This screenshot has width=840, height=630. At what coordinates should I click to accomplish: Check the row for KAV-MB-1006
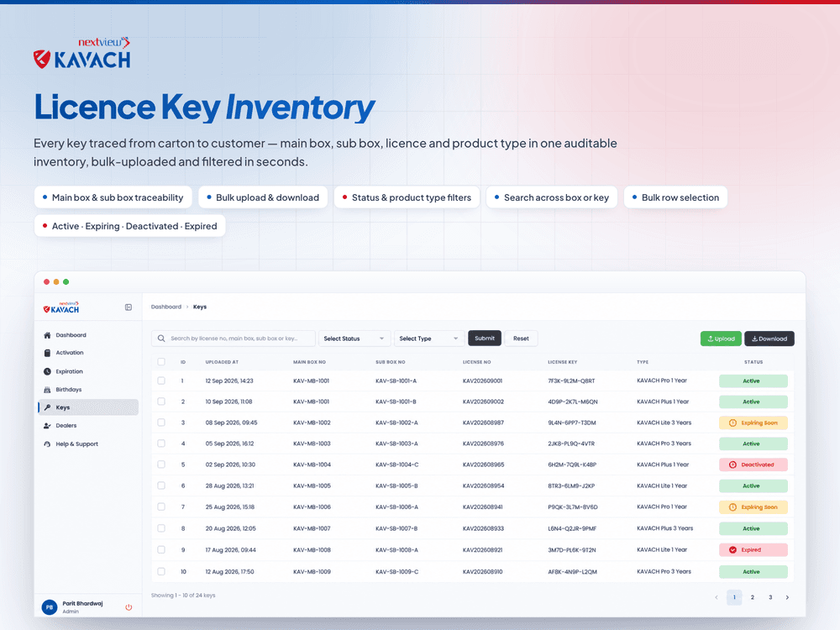pyautogui.click(x=161, y=507)
